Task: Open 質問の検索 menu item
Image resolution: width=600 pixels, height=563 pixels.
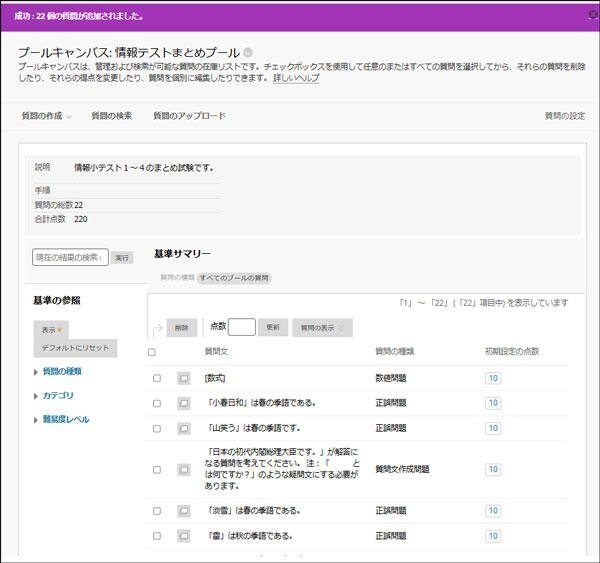Action: coord(111,116)
